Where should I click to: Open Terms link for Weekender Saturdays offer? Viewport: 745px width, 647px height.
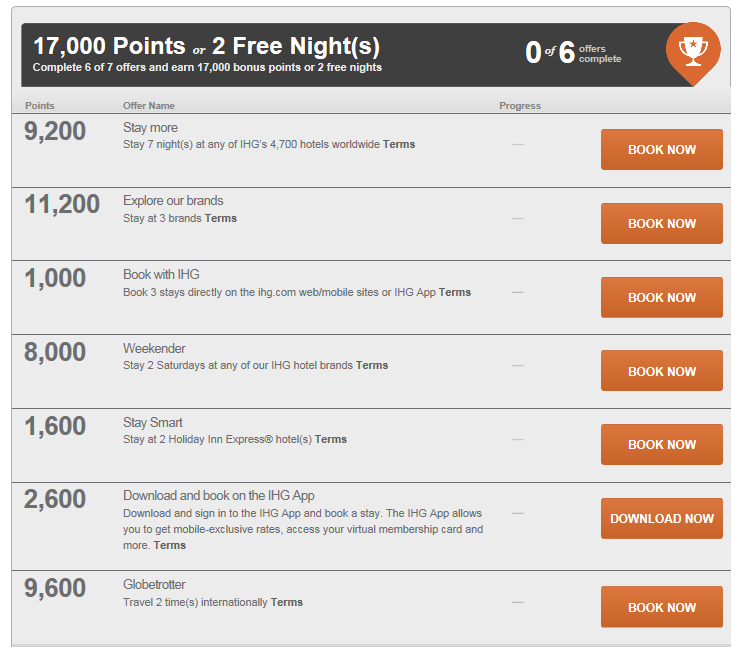[x=372, y=365]
